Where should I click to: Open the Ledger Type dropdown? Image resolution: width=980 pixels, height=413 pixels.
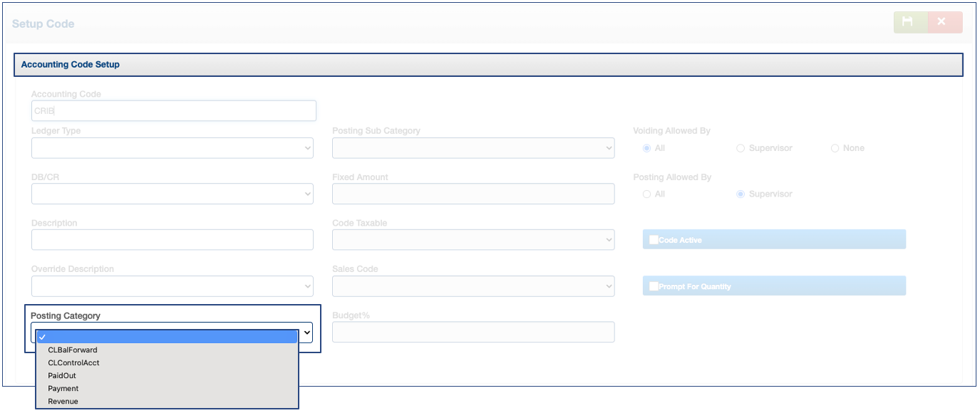[x=172, y=148]
